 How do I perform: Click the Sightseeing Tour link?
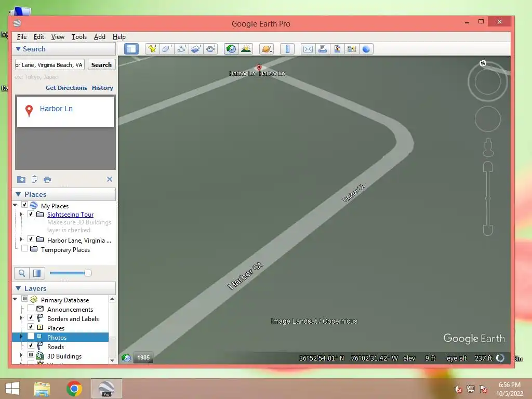click(70, 215)
